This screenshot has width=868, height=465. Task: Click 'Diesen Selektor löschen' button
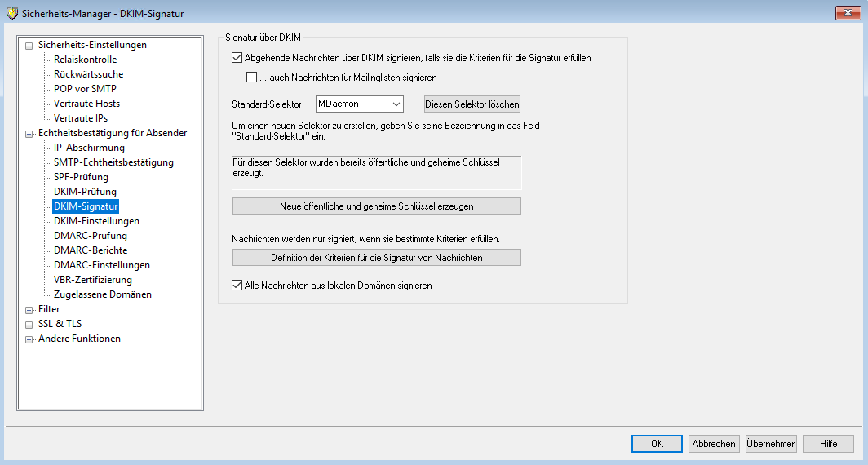[x=472, y=104]
